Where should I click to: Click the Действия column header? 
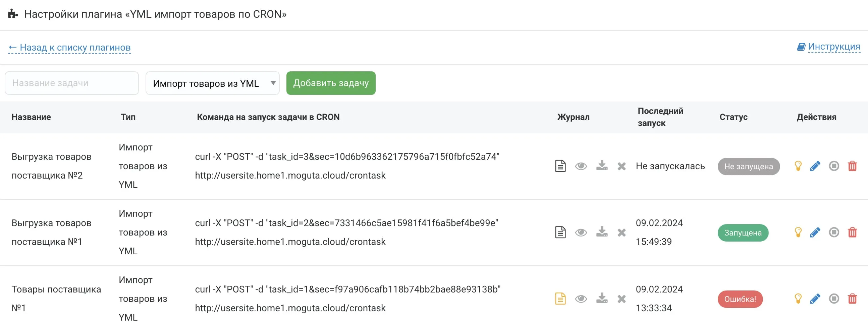click(816, 117)
